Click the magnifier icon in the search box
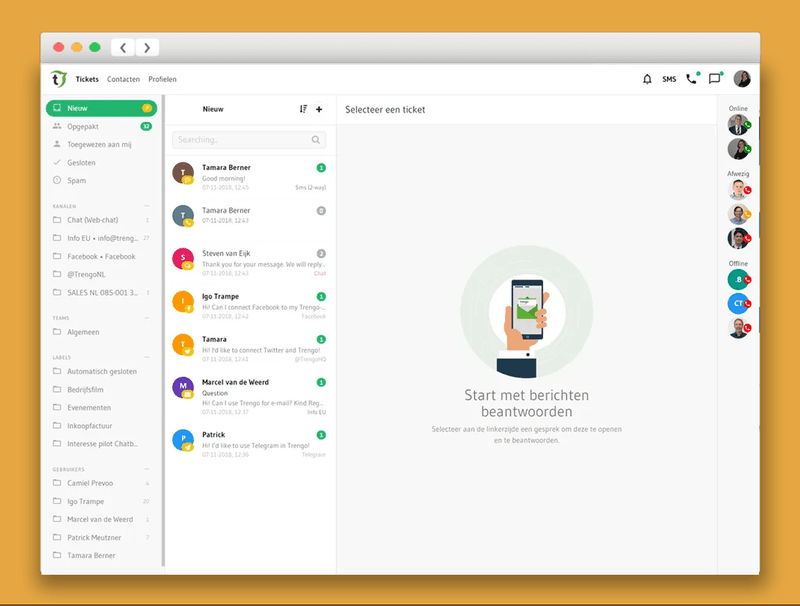800x606 pixels. tap(316, 140)
